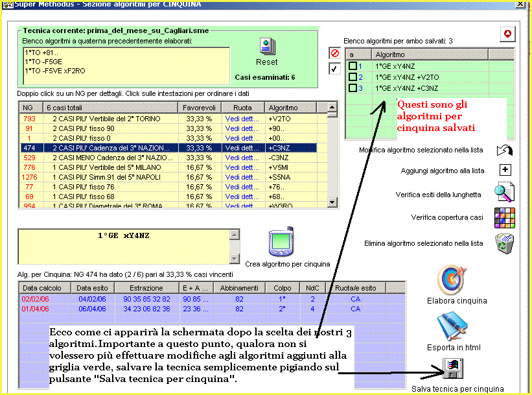Click up arrow of algorithm text box
532x395 pixels.
click(235, 235)
